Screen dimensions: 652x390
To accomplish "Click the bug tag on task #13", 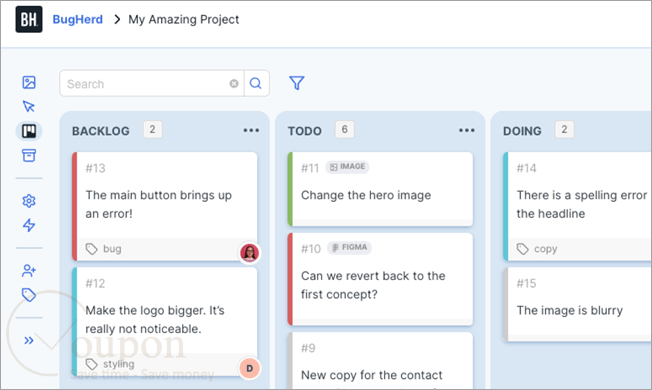I will [104, 249].
